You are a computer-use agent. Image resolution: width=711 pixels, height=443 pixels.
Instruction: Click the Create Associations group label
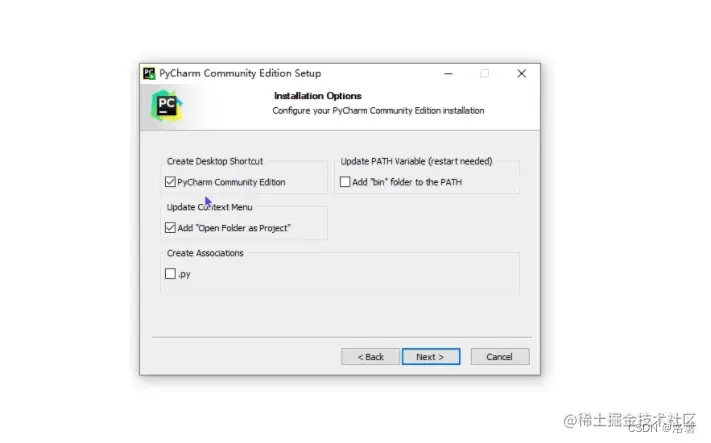(x=205, y=253)
